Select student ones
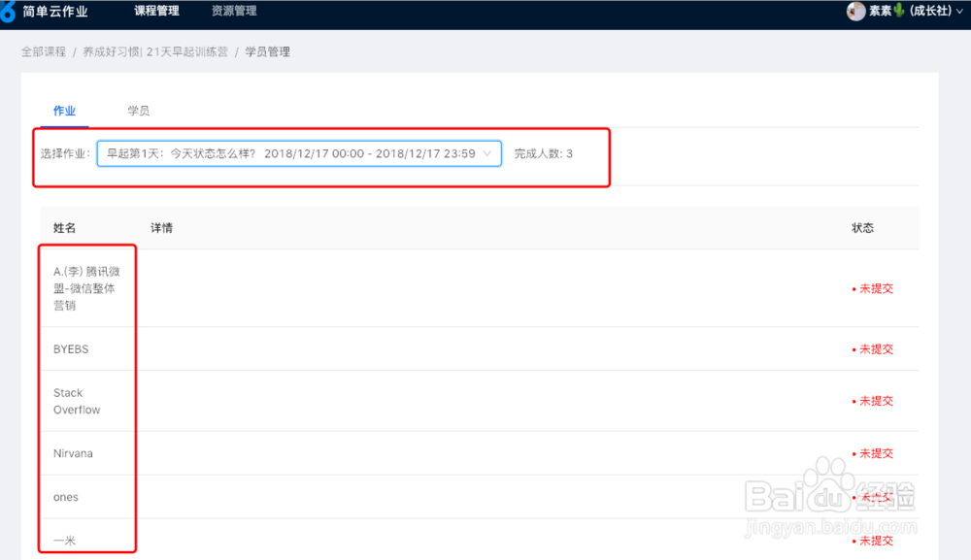 point(66,497)
